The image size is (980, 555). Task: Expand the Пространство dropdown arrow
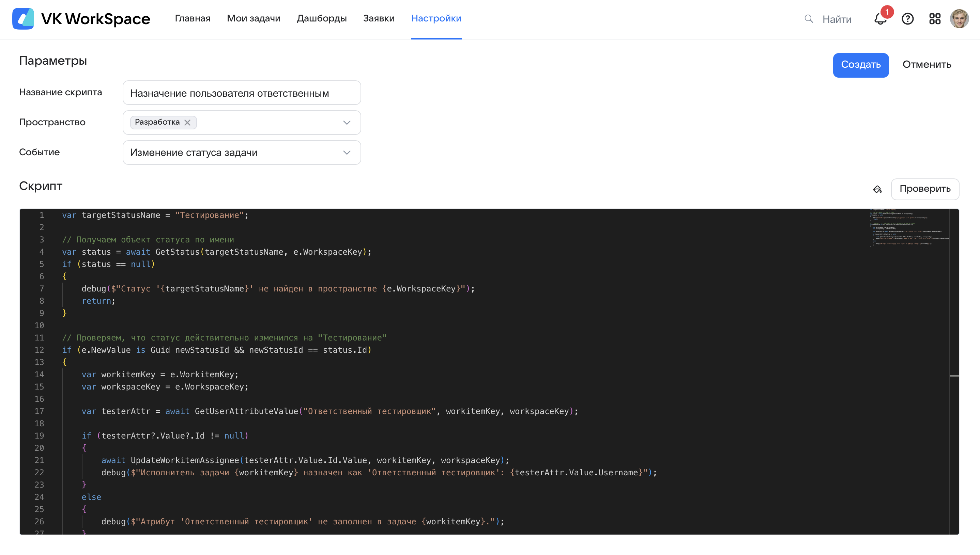[x=347, y=122]
